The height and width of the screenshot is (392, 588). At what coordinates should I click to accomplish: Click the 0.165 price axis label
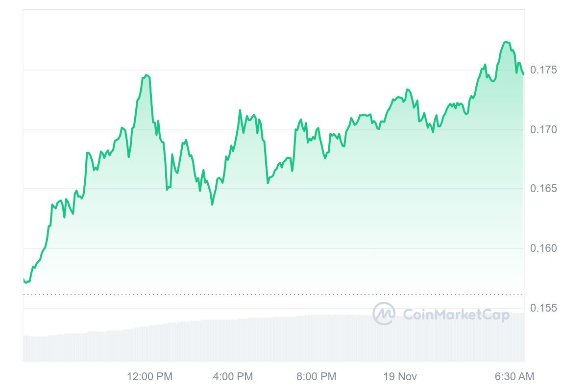pos(544,189)
